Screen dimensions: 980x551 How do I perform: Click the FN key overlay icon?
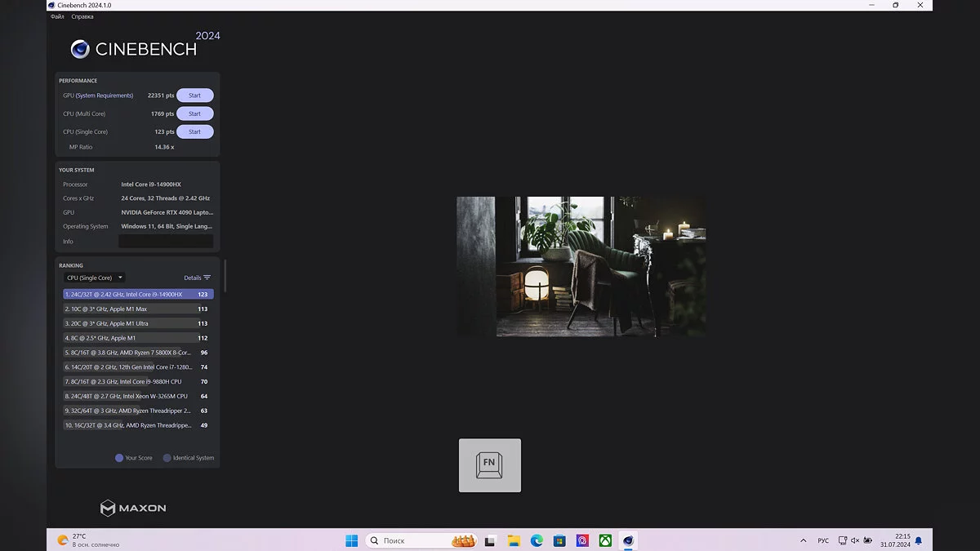490,465
